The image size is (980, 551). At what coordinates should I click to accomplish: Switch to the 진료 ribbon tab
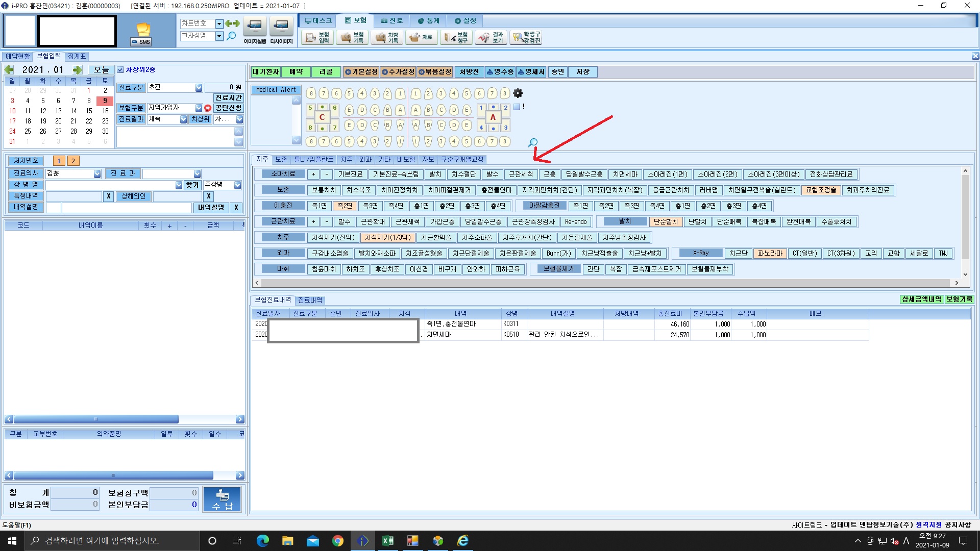391,21
